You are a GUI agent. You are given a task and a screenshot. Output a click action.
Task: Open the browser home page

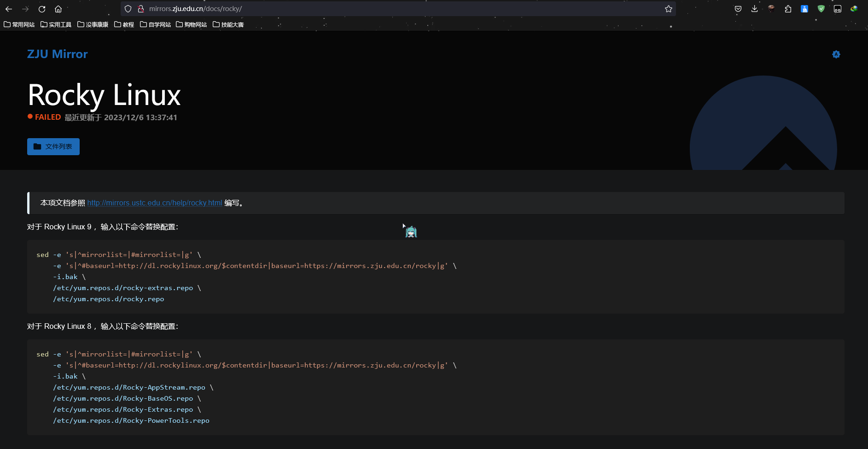tap(58, 9)
